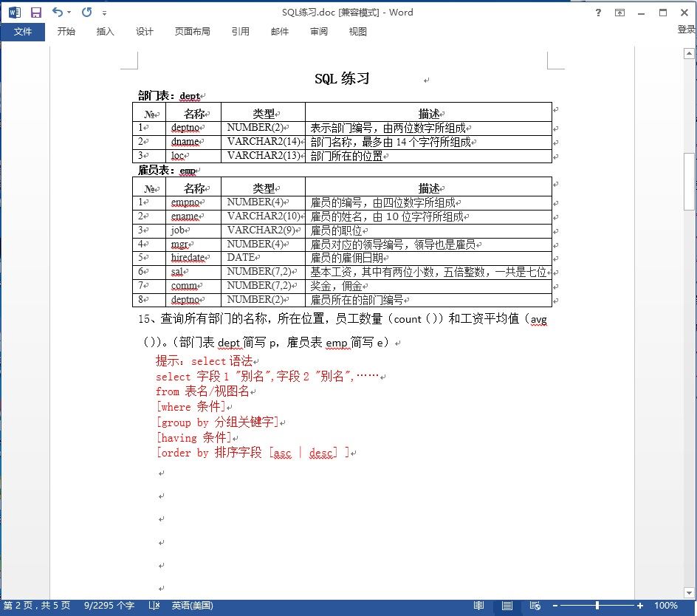Switch to Print Layout view
This screenshot has width=697, height=616.
click(x=507, y=606)
